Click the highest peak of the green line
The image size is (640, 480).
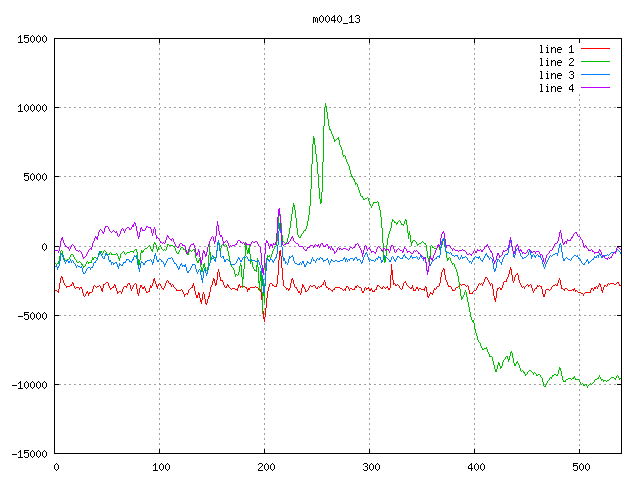(325, 104)
